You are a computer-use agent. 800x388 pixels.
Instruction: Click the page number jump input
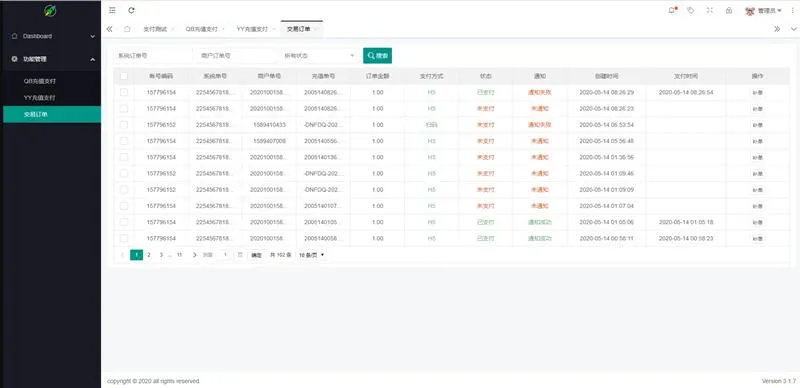pyautogui.click(x=225, y=255)
